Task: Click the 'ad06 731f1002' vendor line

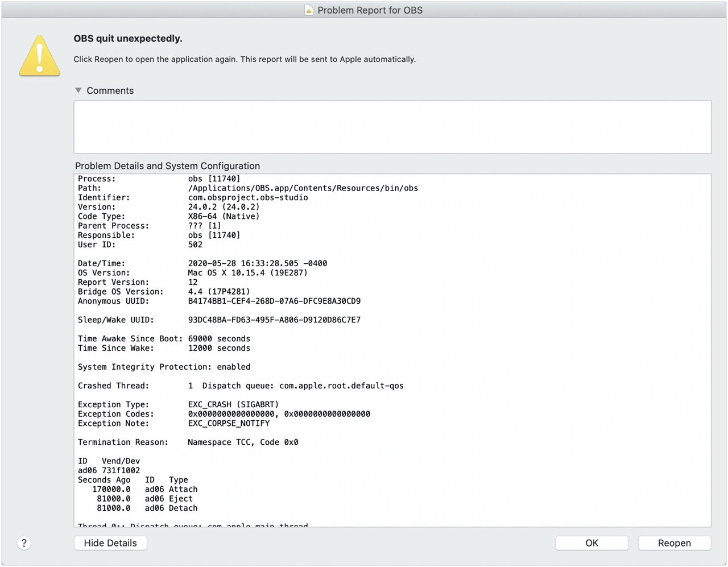Action: (109, 470)
